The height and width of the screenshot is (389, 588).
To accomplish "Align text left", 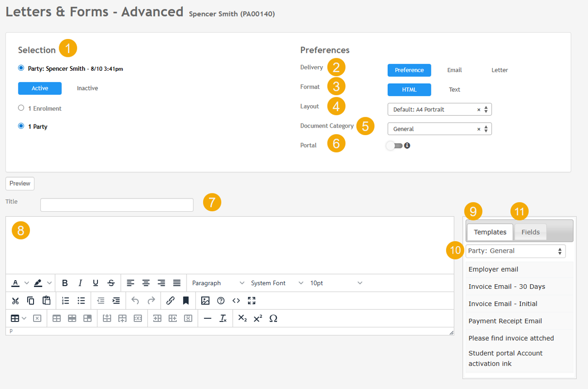I will click(130, 283).
